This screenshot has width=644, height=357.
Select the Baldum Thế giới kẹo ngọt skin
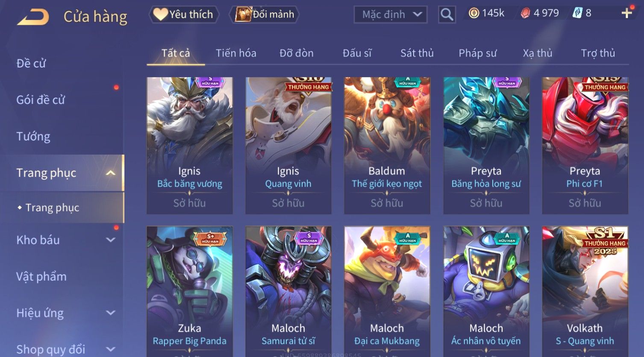(387, 146)
